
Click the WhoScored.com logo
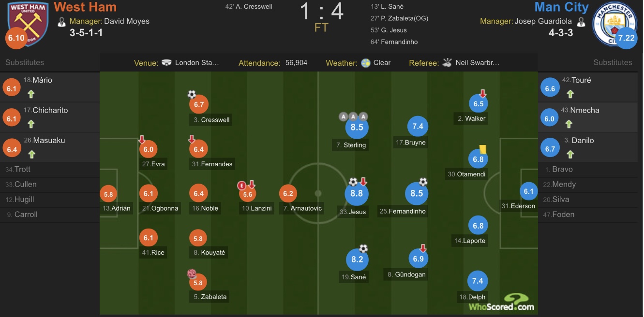click(x=501, y=303)
